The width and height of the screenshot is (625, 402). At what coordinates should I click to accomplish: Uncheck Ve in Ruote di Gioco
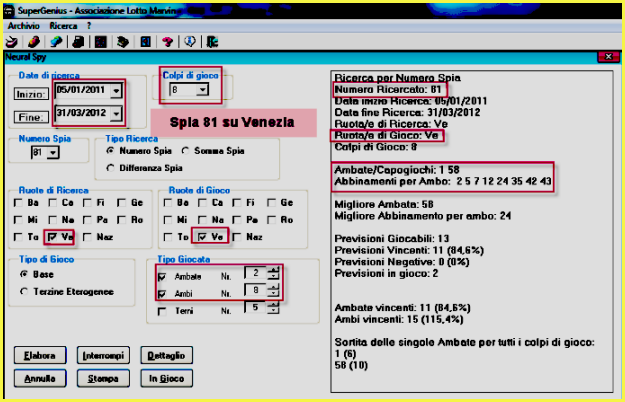point(202,237)
